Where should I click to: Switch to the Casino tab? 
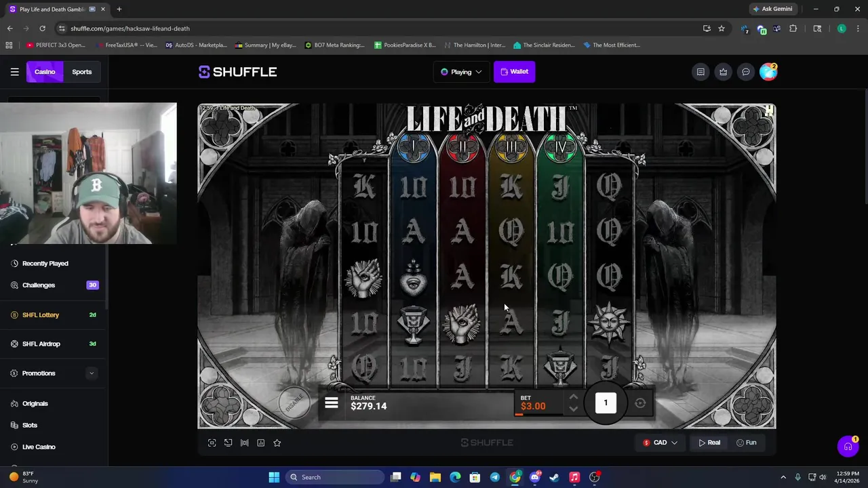tap(45, 72)
